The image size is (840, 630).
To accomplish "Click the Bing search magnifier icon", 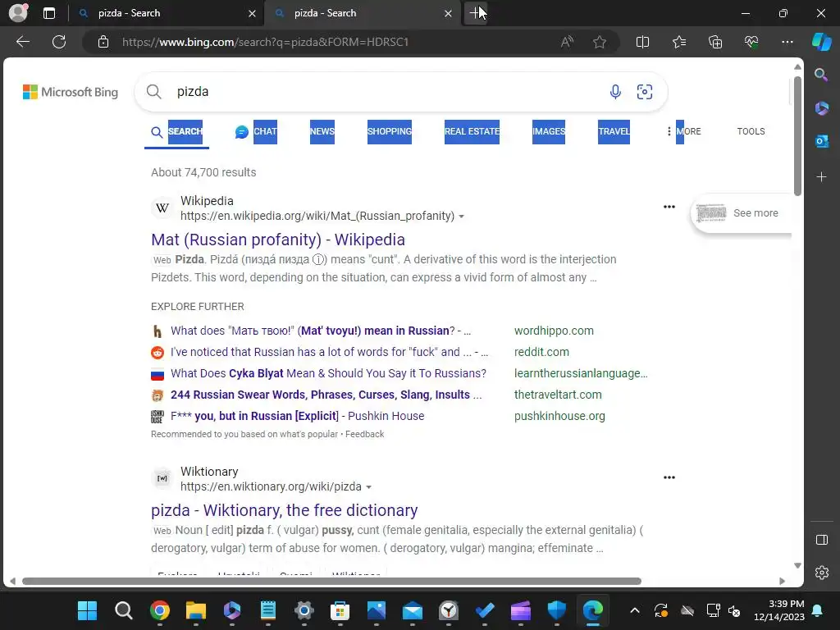I will [x=153, y=92].
